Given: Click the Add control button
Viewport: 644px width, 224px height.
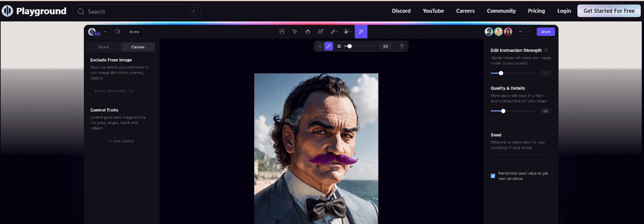Looking at the screenshot, I should coord(121,141).
